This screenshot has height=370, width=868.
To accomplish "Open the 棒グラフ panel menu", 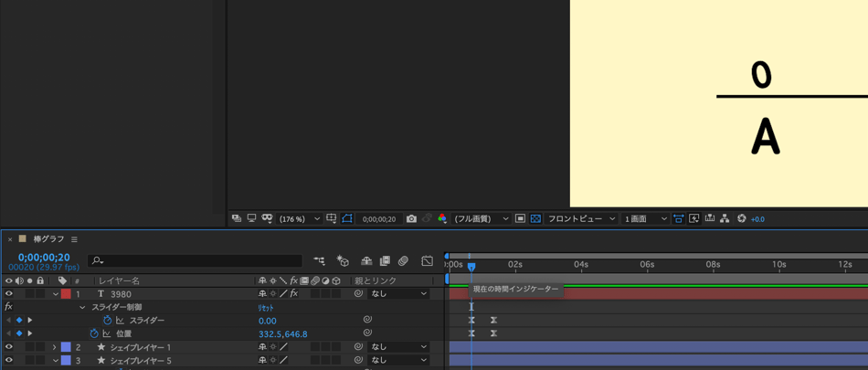I will click(x=75, y=239).
